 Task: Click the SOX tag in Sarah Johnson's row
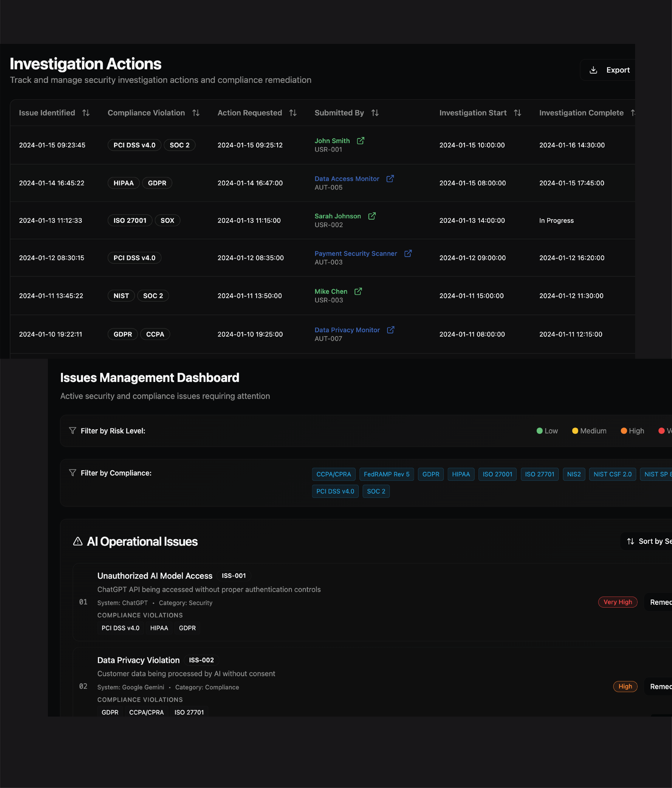[167, 221]
